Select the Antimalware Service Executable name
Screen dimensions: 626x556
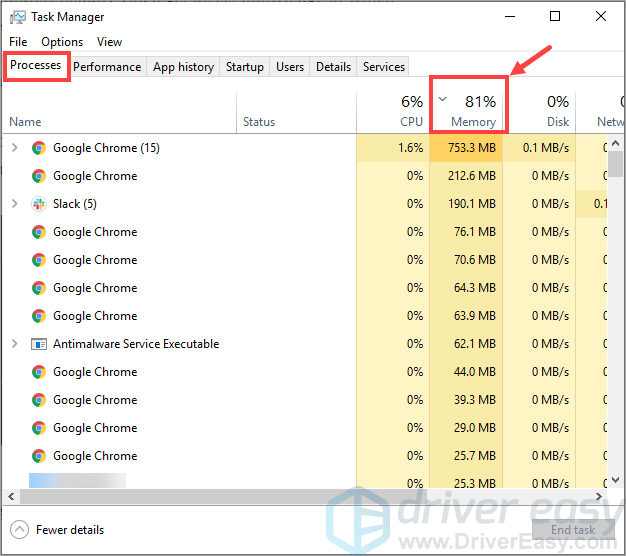click(136, 344)
